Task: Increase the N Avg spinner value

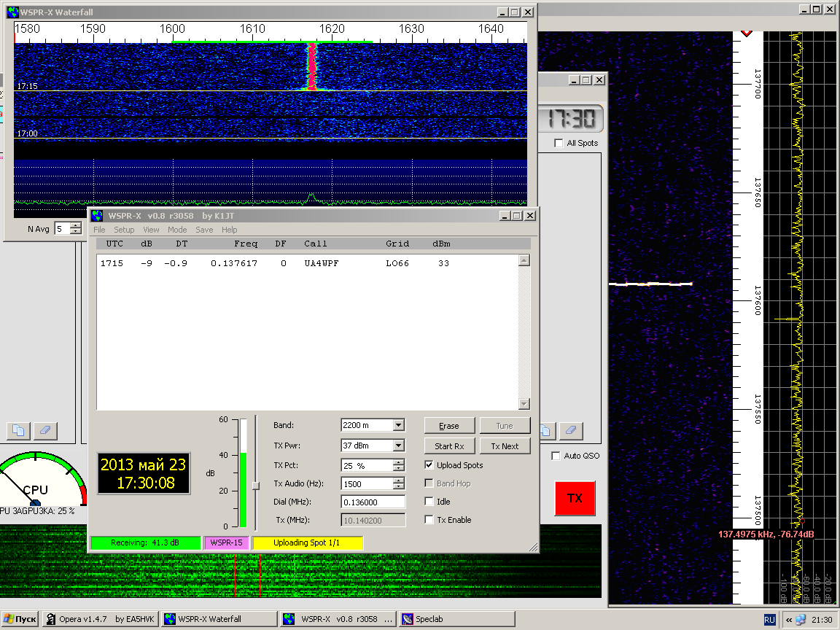Action: 77,225
